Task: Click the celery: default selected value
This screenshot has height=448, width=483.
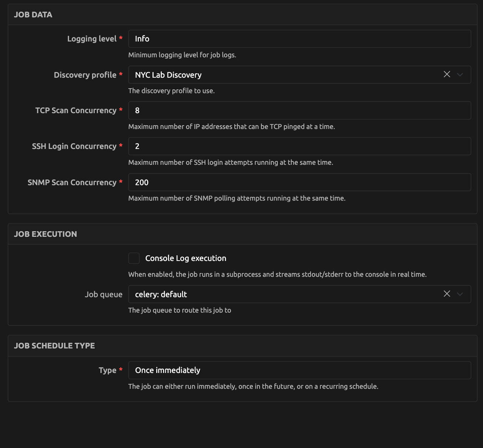Action: pyautogui.click(x=161, y=295)
